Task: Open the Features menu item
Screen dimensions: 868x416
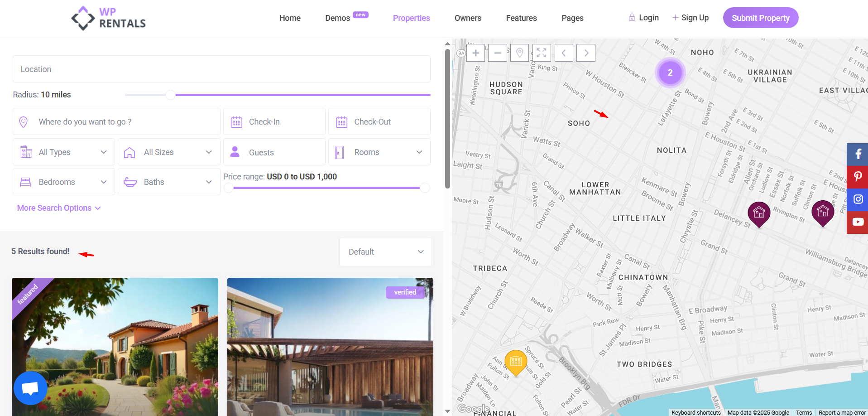Action: [x=521, y=18]
